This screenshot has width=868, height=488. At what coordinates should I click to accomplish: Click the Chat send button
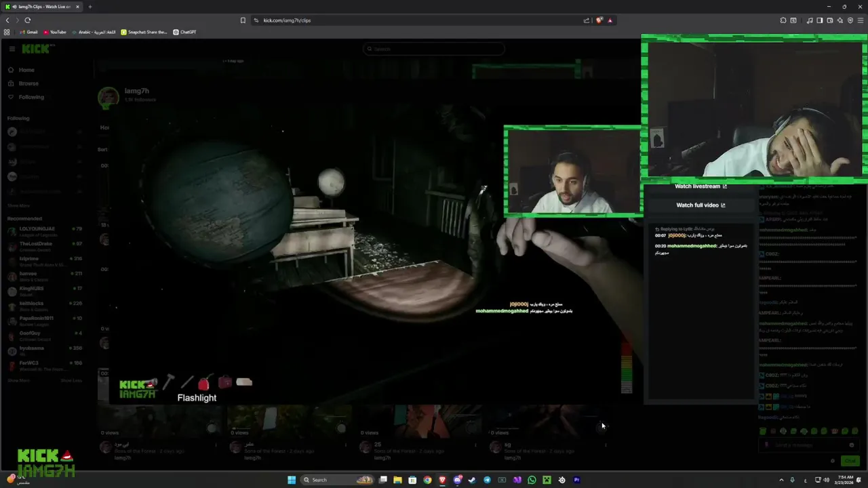[x=850, y=461]
